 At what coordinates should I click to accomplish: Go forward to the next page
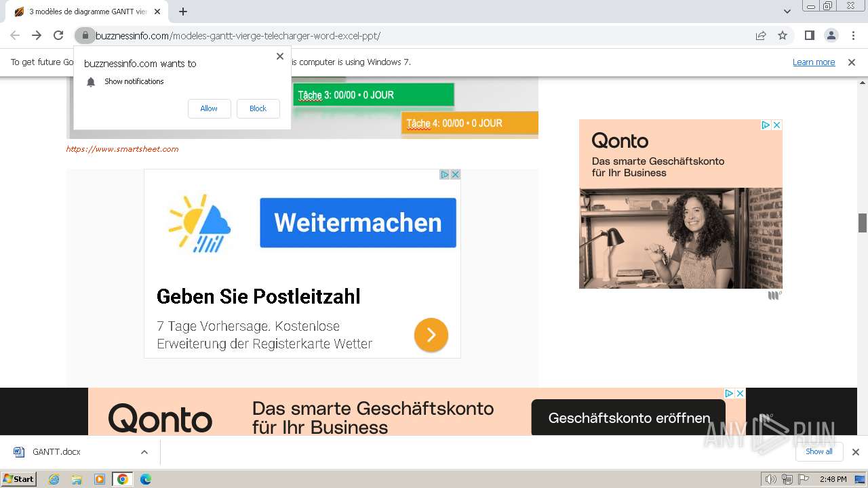click(x=37, y=35)
